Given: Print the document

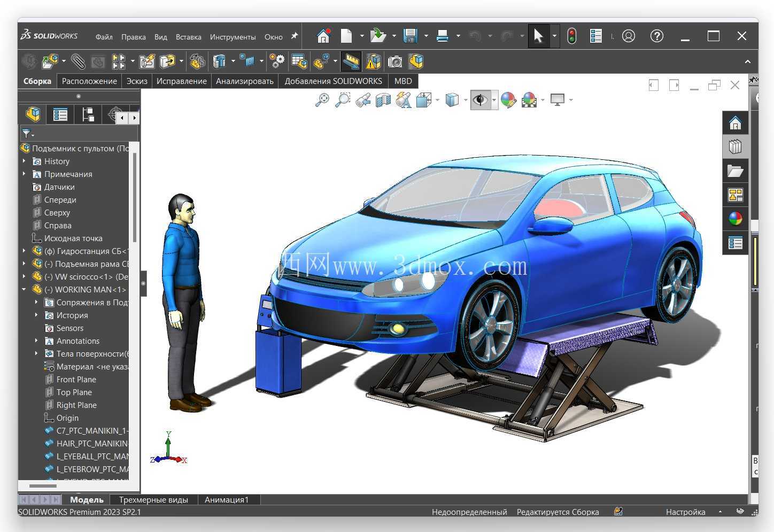Looking at the screenshot, I should (443, 36).
